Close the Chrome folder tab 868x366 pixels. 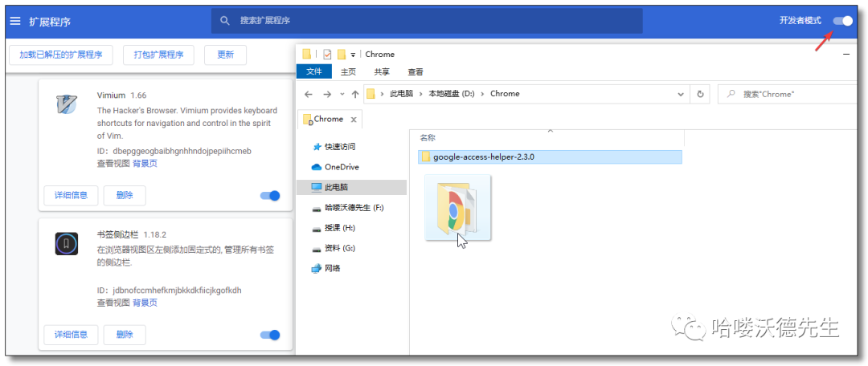click(x=354, y=120)
